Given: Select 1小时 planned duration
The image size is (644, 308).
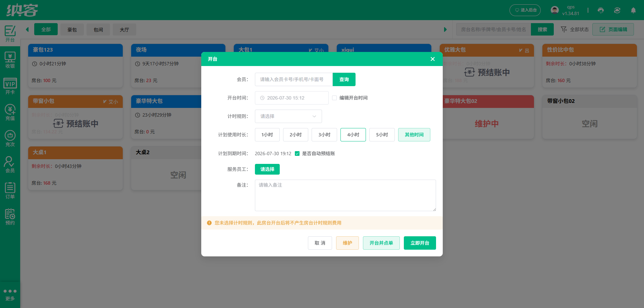Looking at the screenshot, I should [x=267, y=135].
